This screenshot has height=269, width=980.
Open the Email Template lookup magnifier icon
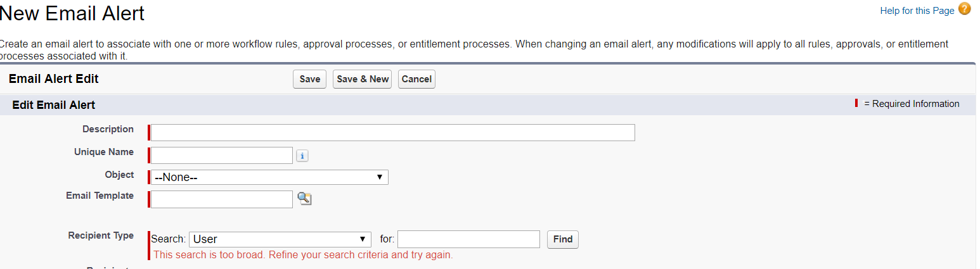click(x=304, y=199)
